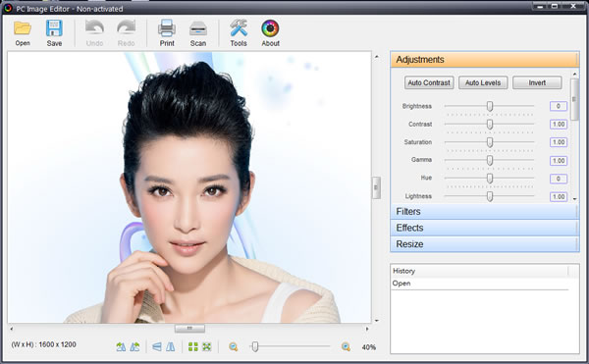Apply Auto Levels
Image resolution: width=589 pixels, height=364 pixels.
(x=483, y=83)
